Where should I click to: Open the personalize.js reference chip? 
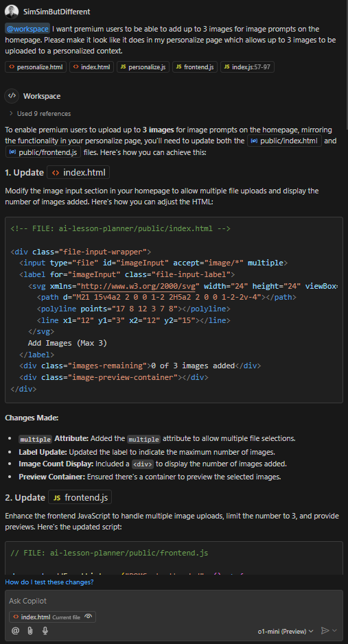(143, 67)
